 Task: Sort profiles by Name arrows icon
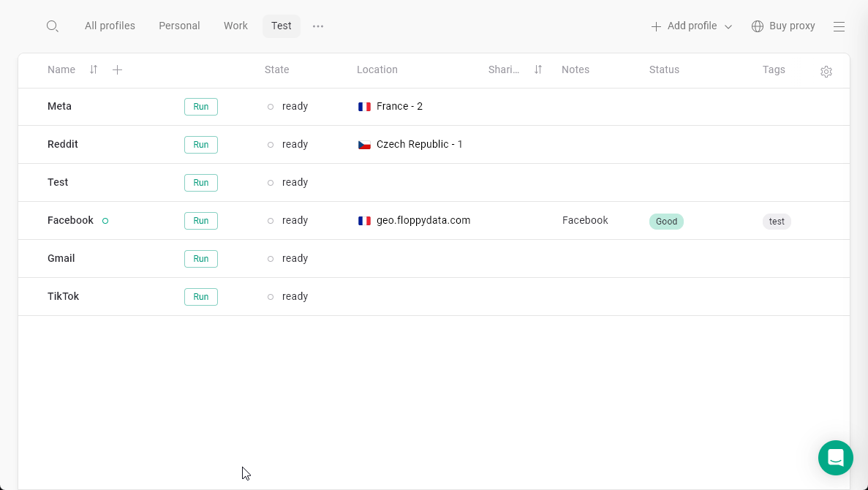tap(94, 69)
